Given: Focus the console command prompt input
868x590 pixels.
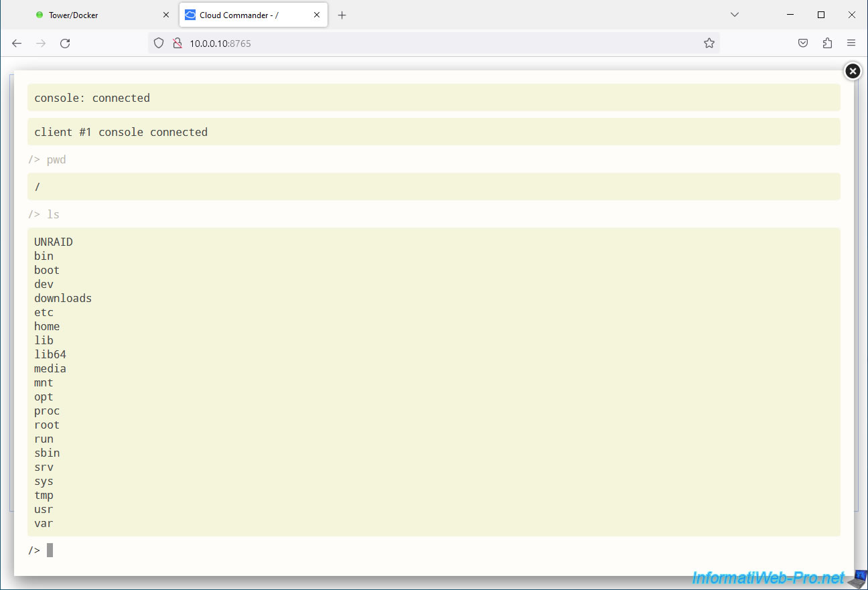Looking at the screenshot, I should [268, 550].
